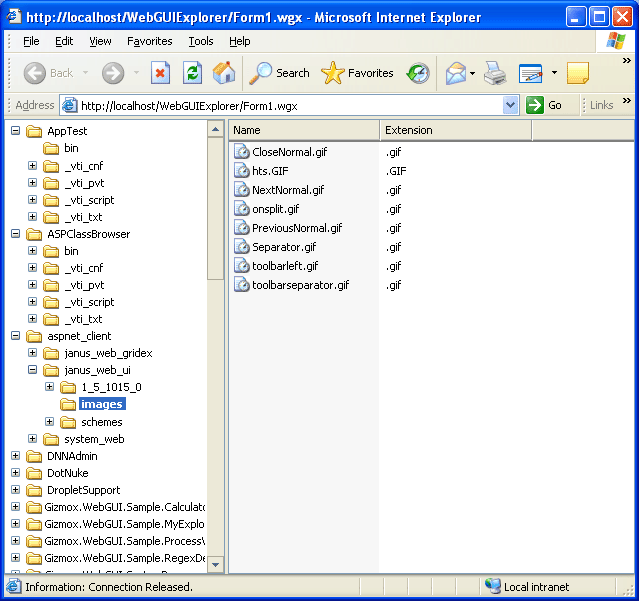Click the toolbarseparator.gif file icon

[x=242, y=285]
